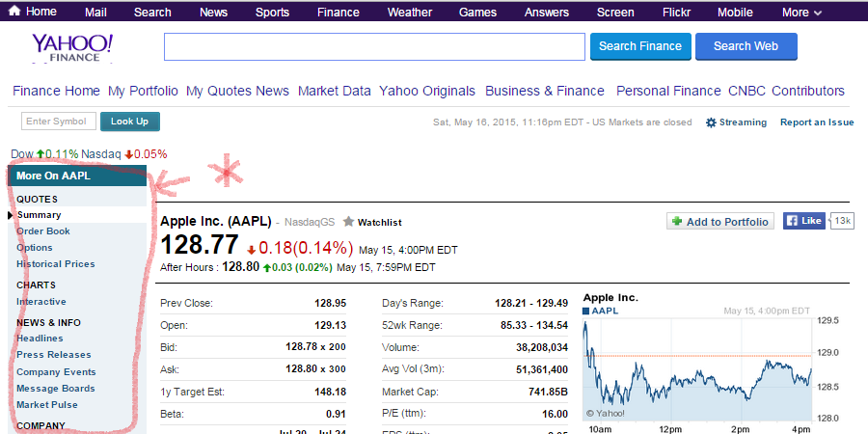Open Company Events in the sidebar

[x=56, y=372]
